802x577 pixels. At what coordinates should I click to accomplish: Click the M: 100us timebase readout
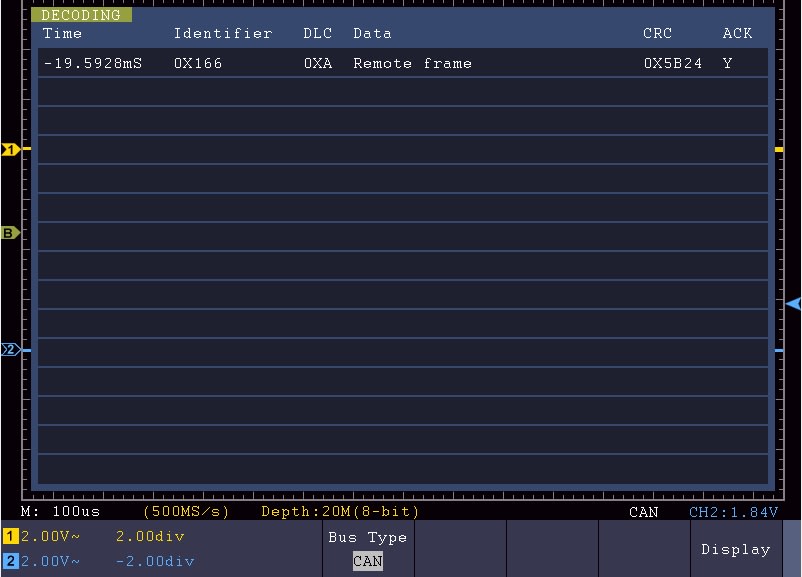60,512
